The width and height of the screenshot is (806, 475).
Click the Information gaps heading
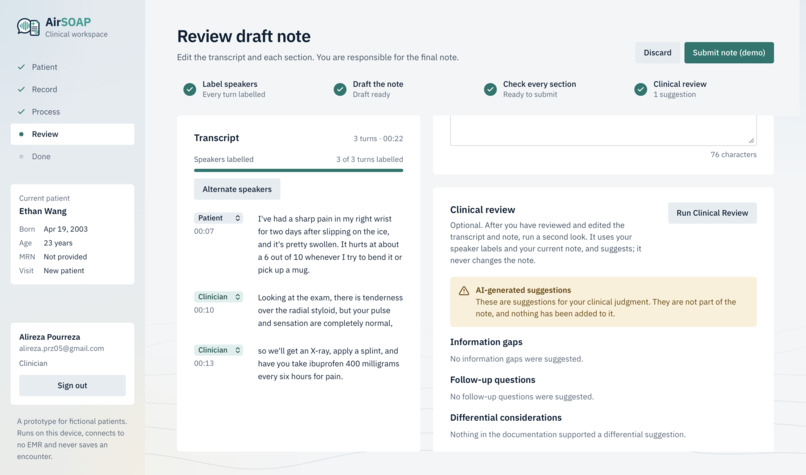[x=486, y=342]
